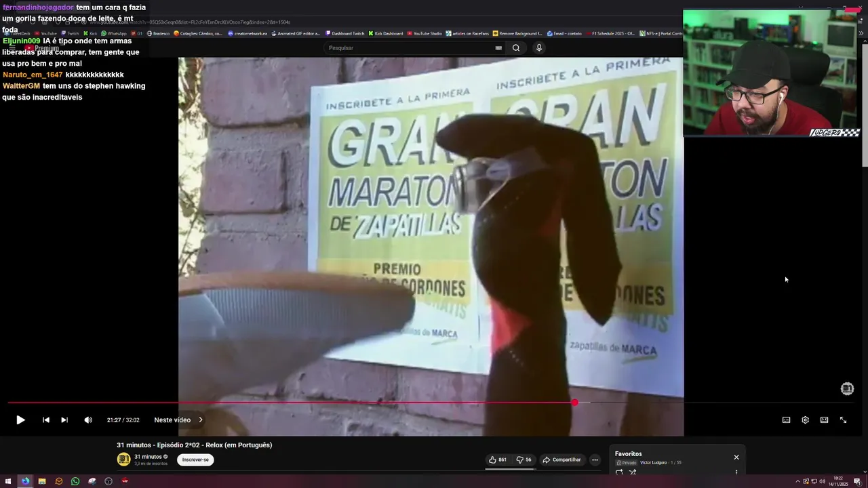Open the F1 Schedule 2025 bookmark
This screenshot has width=868, height=488.
(x=610, y=33)
